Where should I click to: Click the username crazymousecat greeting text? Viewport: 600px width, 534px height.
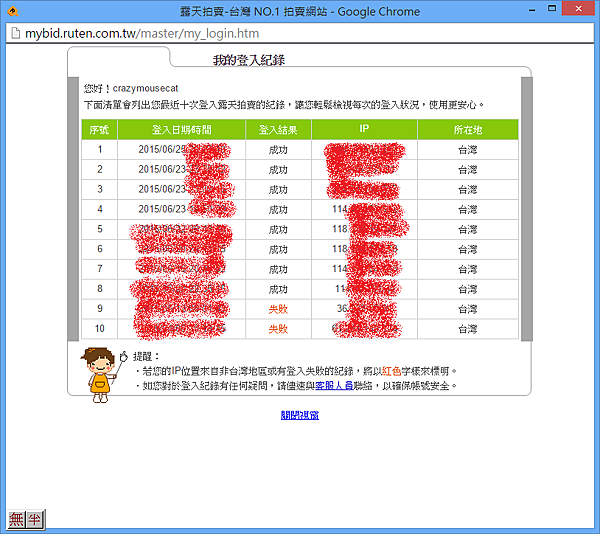tap(145, 88)
